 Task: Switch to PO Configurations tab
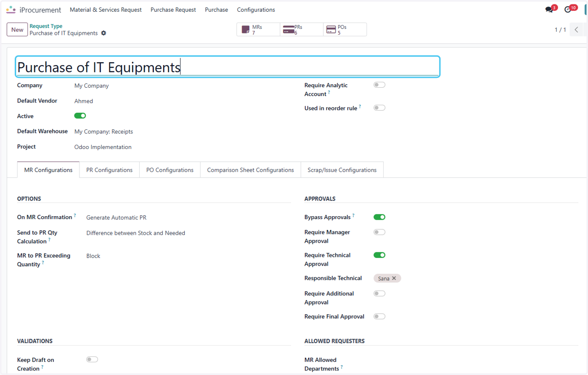click(x=170, y=170)
